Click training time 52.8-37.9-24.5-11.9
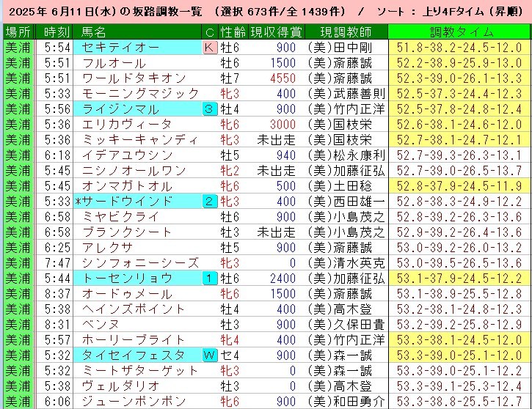532x409 pixels. tap(459, 186)
